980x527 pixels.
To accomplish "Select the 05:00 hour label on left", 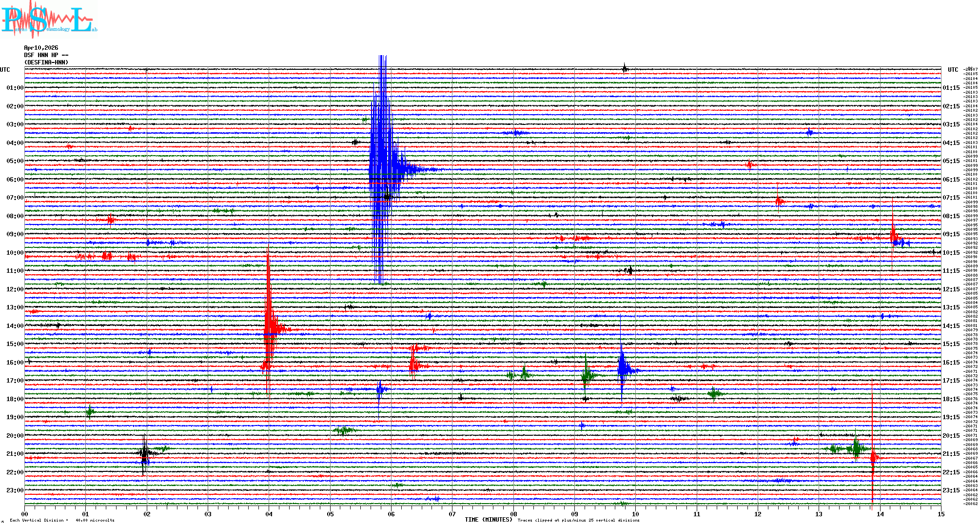I will pos(15,161).
